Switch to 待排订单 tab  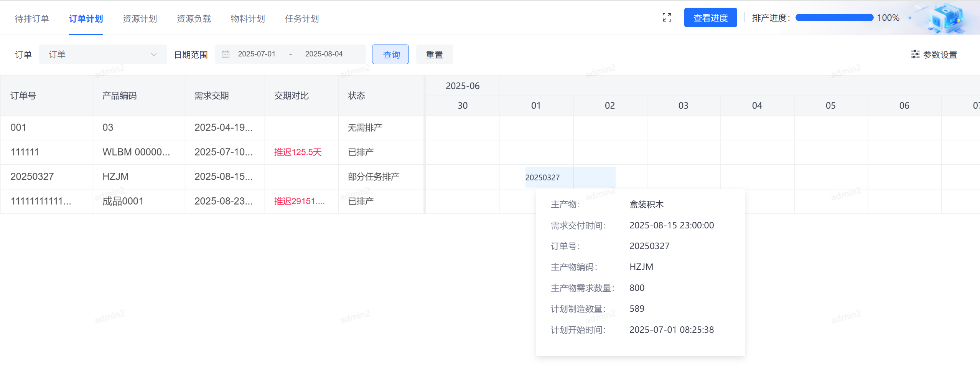tap(32, 18)
